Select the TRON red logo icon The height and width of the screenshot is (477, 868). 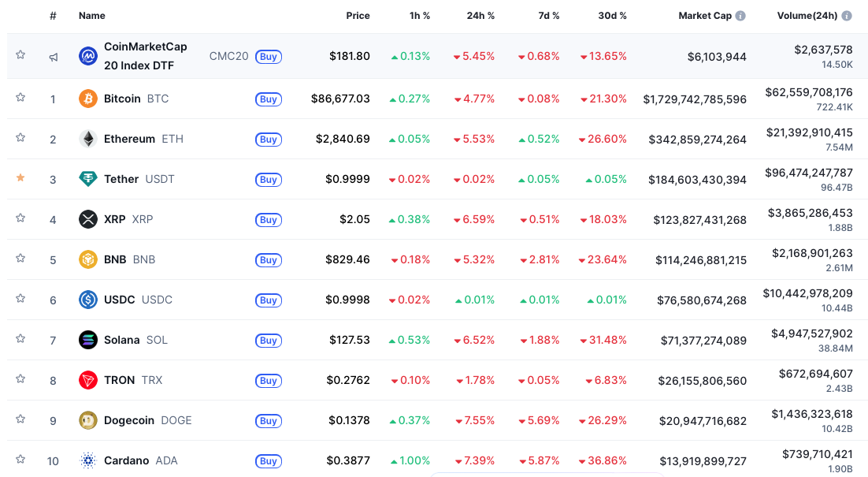click(x=87, y=380)
